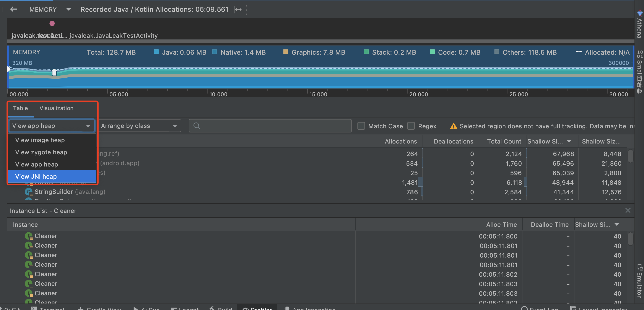Click the Java memory legend swatch
Screen dimensions: 644x310
click(x=156, y=52)
